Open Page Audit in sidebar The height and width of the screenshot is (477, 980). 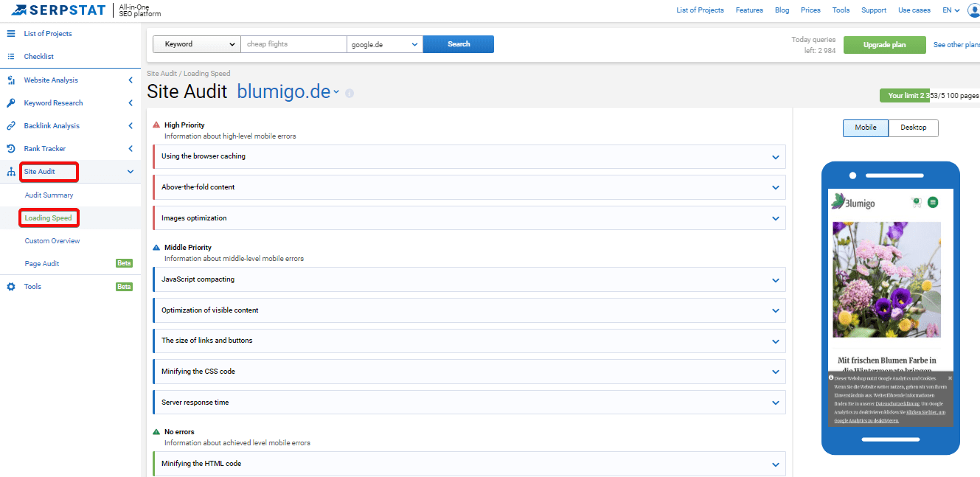click(42, 264)
